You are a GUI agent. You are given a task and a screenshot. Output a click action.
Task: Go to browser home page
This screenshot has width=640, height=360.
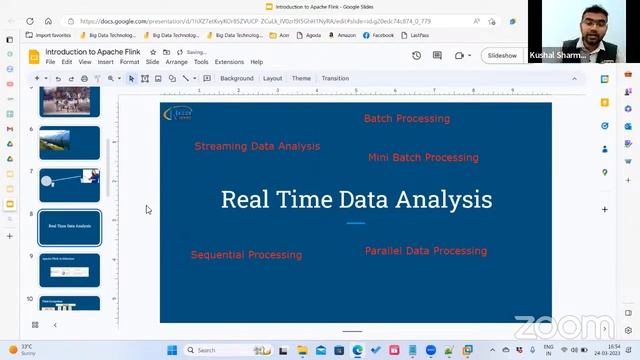point(48,21)
